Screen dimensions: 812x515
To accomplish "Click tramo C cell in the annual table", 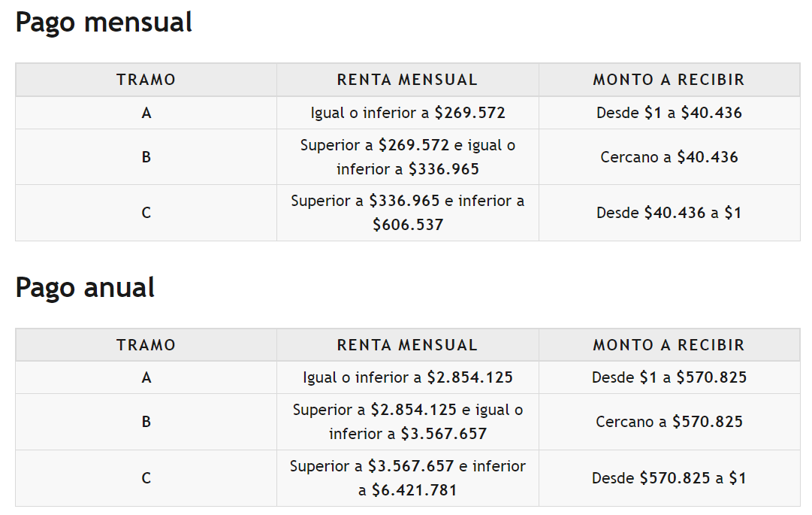I will click(x=146, y=478).
